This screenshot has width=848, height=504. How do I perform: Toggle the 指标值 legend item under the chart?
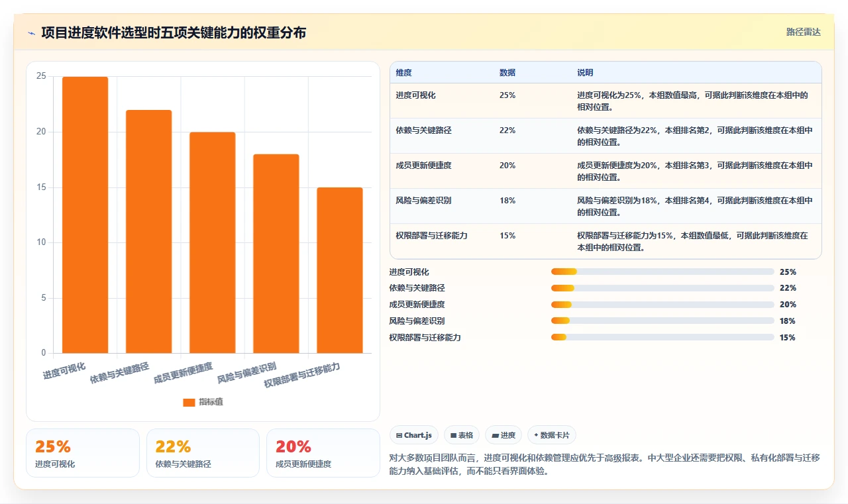(203, 402)
